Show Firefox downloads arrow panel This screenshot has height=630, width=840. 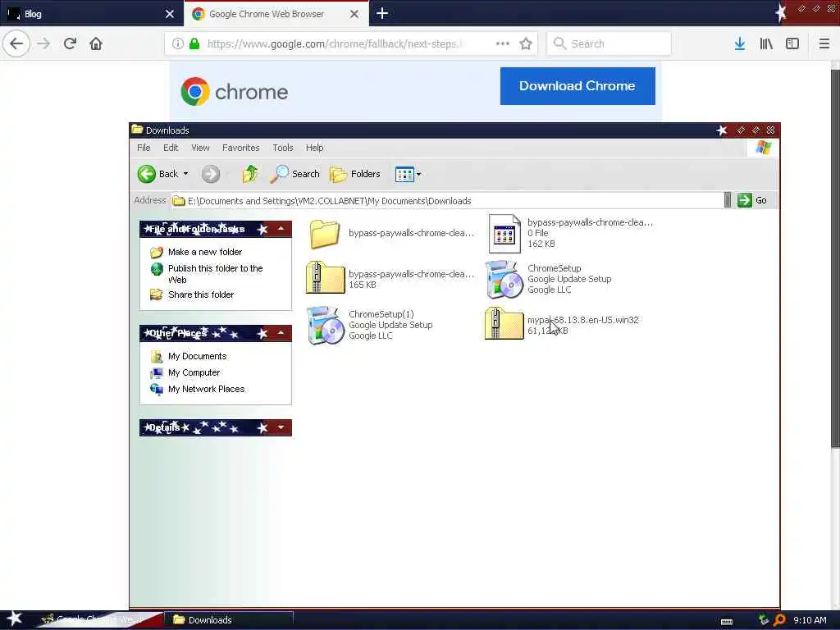point(739,43)
